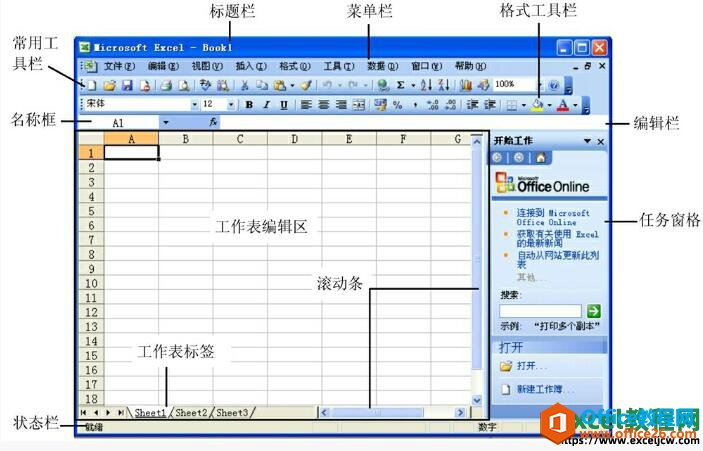703x451 pixels.
Task: Run the Spelling check icon
Action: (x=205, y=85)
